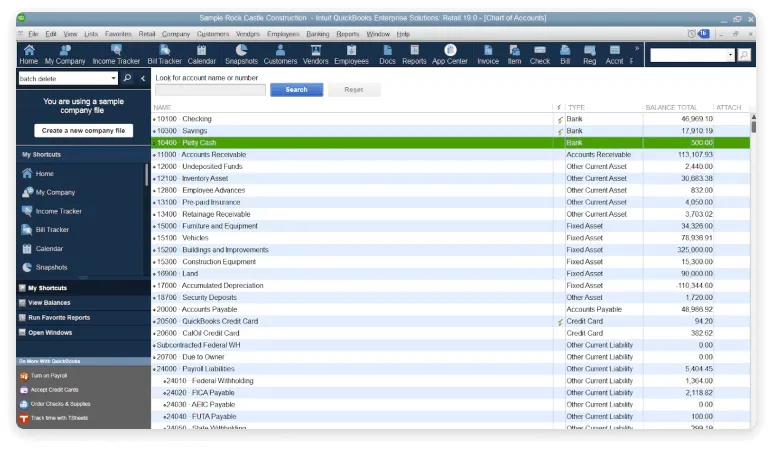Image resolution: width=772 pixels, height=449 pixels.
Task: Open the top-right search field dropdown arrow
Action: coord(731,55)
